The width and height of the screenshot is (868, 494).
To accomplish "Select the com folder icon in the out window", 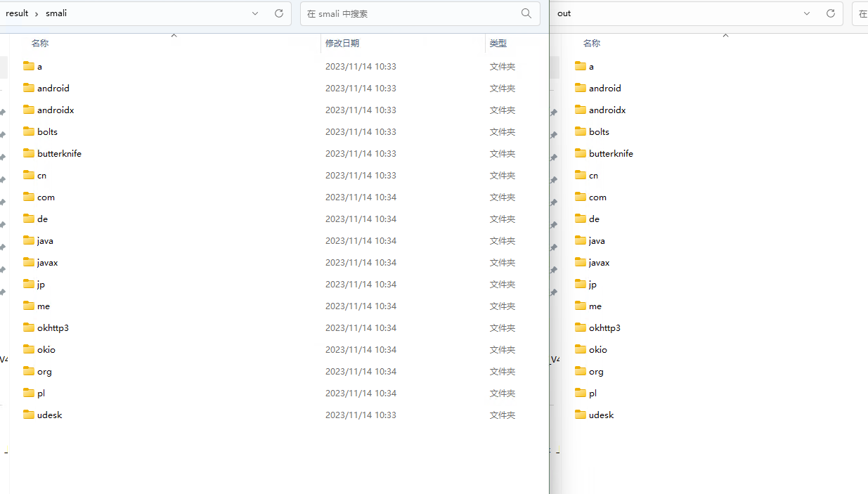I will (581, 197).
